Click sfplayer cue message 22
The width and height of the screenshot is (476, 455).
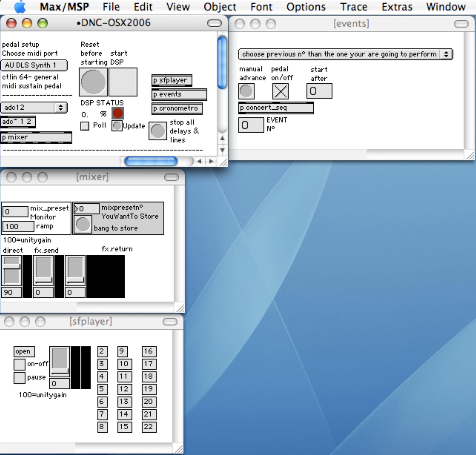point(149,427)
